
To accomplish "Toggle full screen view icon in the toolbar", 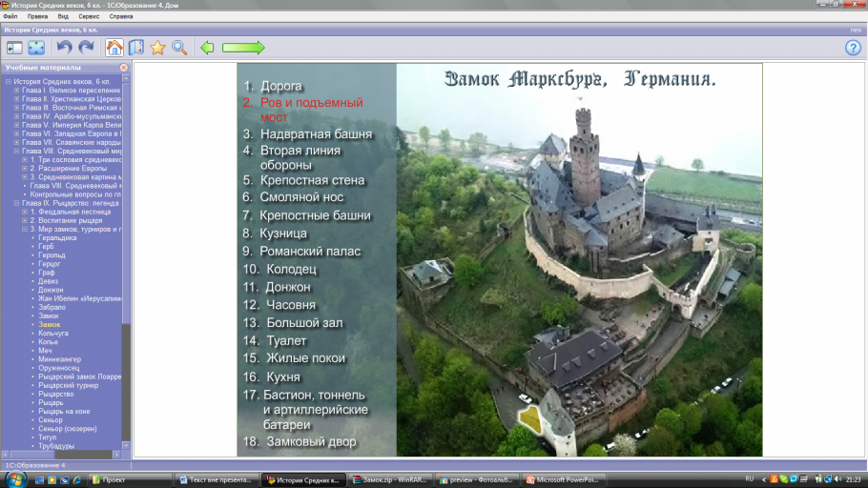I will click(36, 48).
